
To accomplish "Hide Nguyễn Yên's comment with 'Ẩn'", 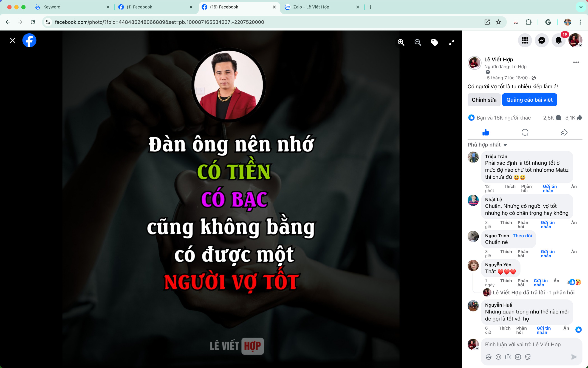I will 556,281.
